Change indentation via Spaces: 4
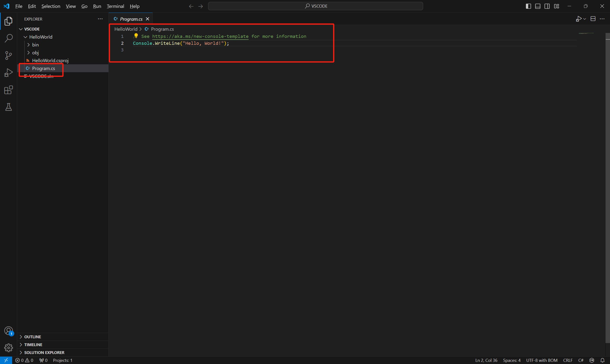 [x=512, y=360]
